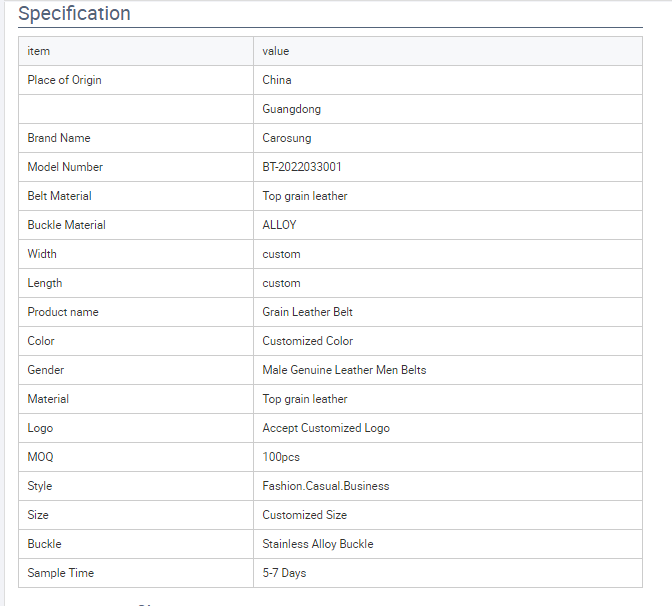Select the Fashion.Casual.Business style value
Screen dimensions: 672x606
coord(326,486)
